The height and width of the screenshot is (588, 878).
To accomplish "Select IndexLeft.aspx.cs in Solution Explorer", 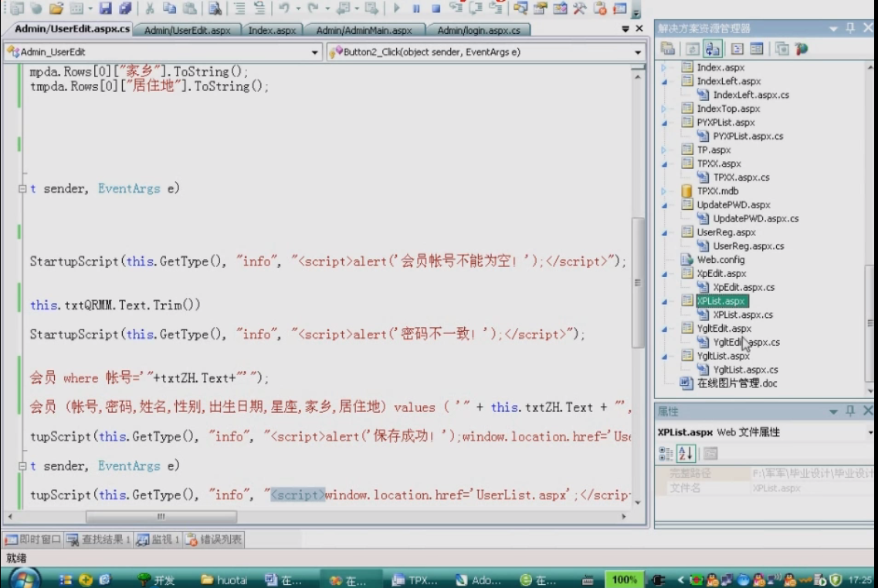I will coord(751,95).
